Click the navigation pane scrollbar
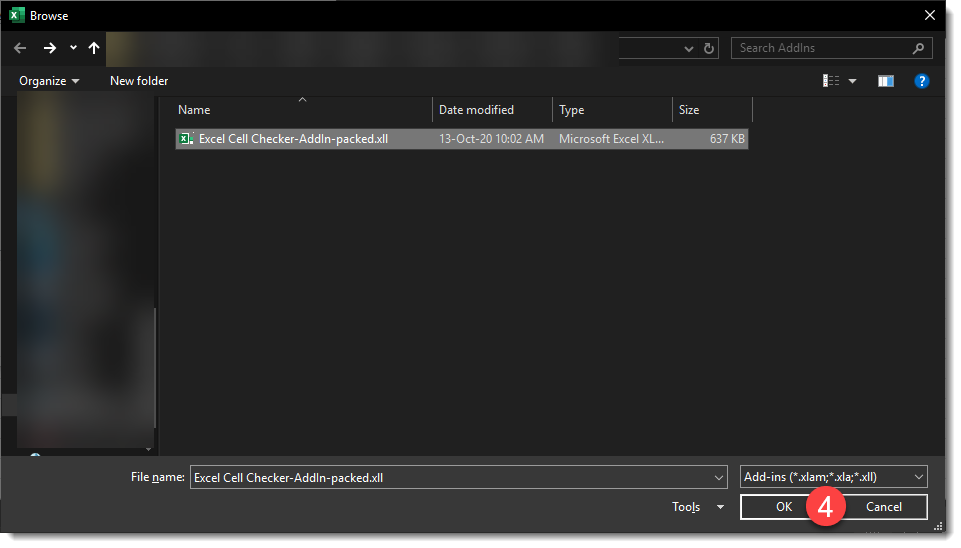The height and width of the screenshot is (548, 961). 155,368
